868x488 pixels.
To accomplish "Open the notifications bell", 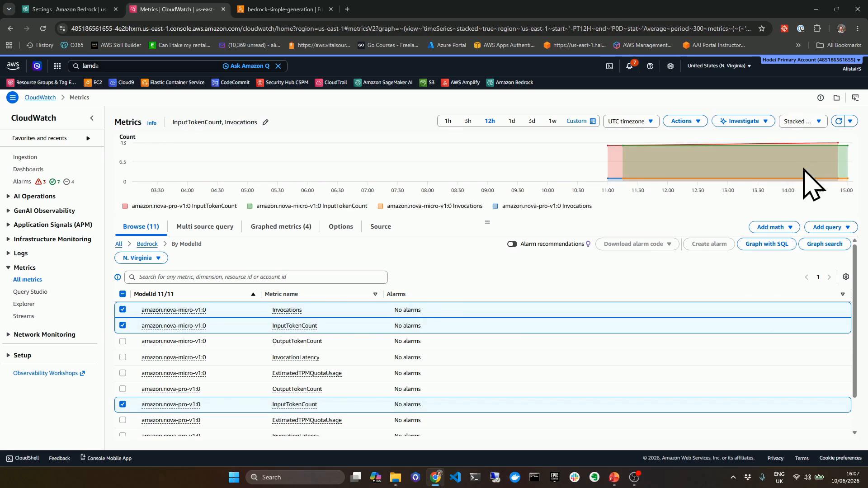I will (629, 66).
